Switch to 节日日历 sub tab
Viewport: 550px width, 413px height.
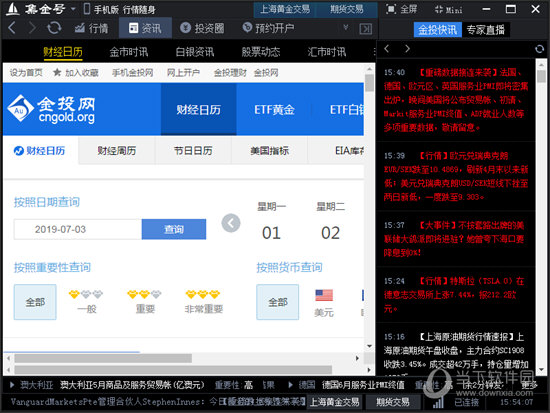point(193,151)
